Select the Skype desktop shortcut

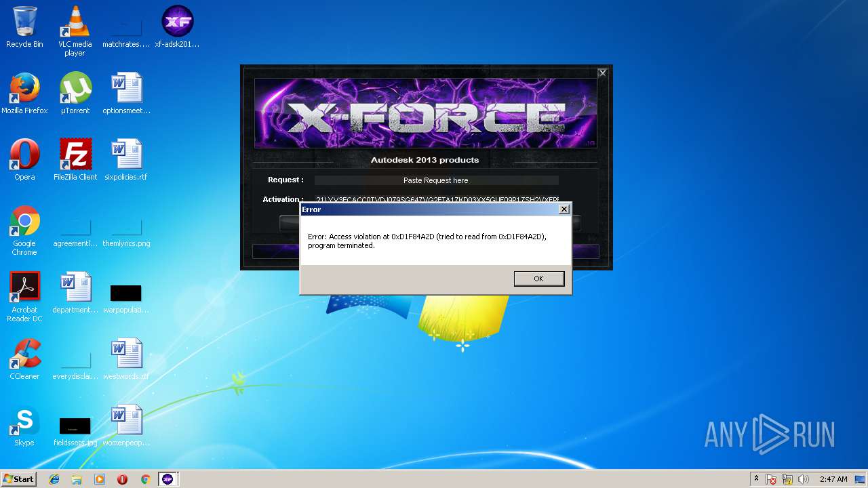click(24, 426)
